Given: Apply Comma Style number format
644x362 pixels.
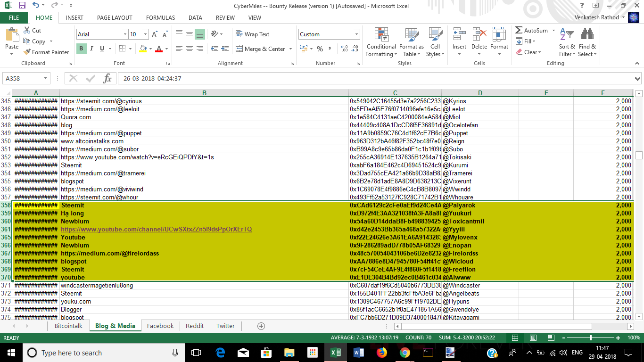Looking at the screenshot, I should (x=330, y=49).
